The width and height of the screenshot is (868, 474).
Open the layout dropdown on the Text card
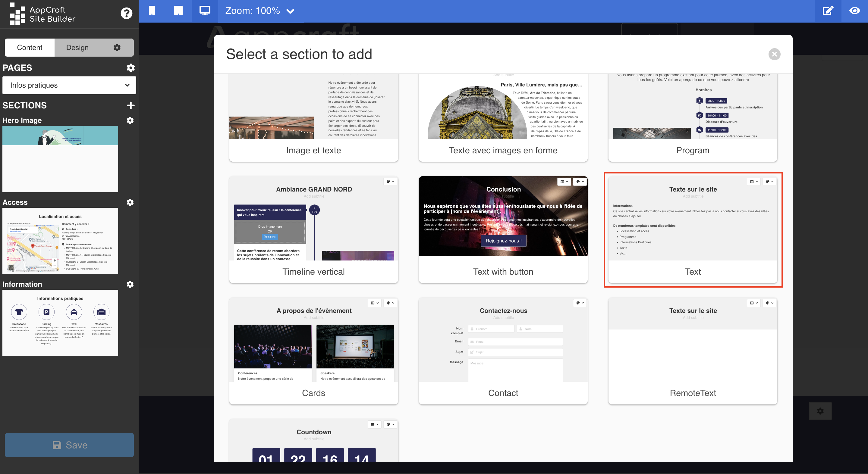(x=753, y=182)
